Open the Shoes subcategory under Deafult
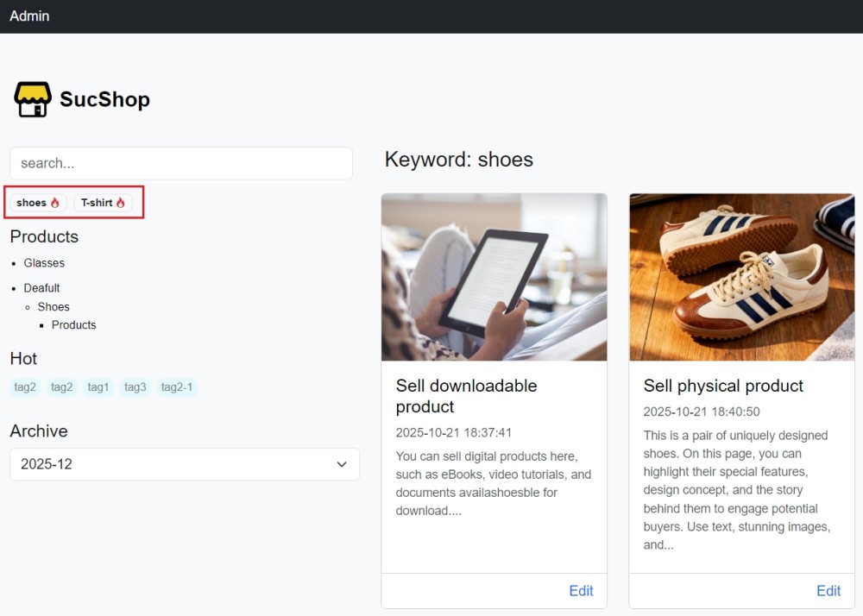This screenshot has height=616, width=863. 54,307
